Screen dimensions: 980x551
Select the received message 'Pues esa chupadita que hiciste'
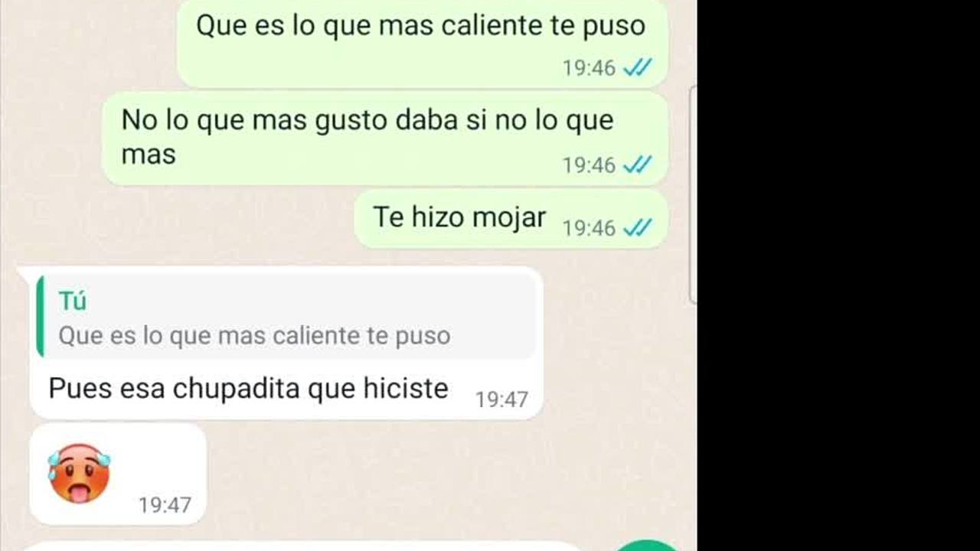[248, 389]
